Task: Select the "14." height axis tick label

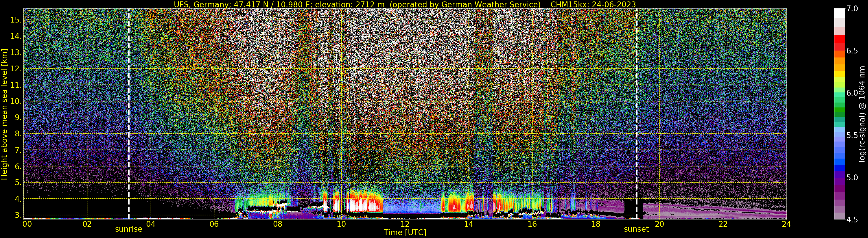Action: 16,36
